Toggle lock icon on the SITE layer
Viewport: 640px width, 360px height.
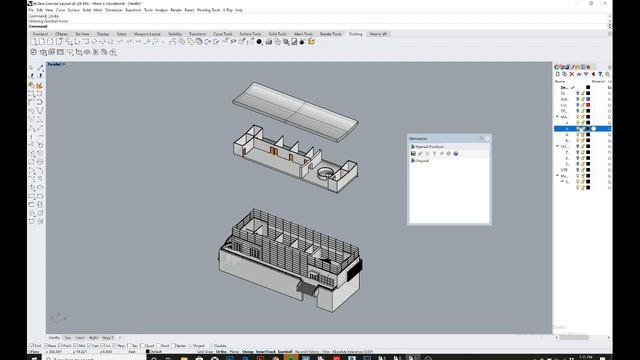click(583, 170)
